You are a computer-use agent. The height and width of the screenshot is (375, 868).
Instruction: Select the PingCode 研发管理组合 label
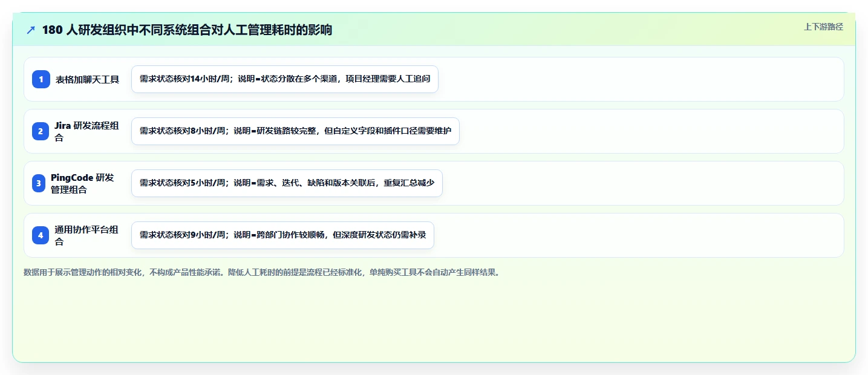[x=83, y=183]
